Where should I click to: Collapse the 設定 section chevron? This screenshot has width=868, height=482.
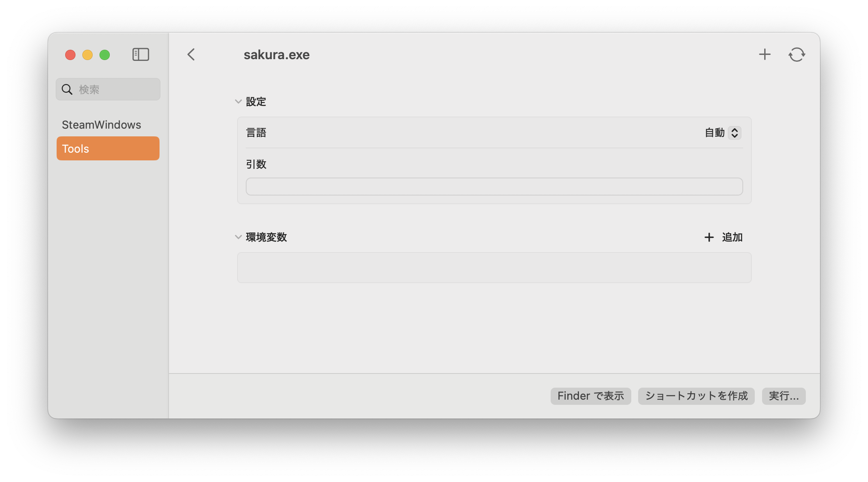[x=238, y=102]
